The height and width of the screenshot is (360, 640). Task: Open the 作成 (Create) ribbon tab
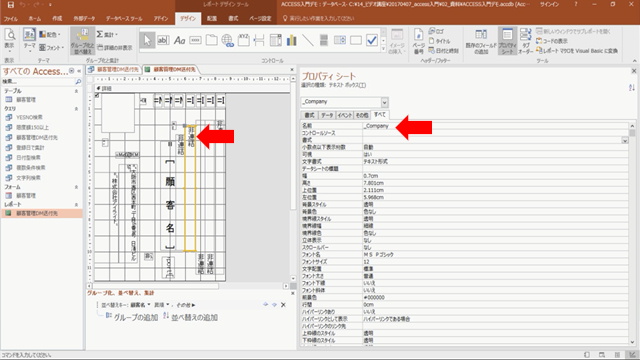pyautogui.click(x=57, y=18)
